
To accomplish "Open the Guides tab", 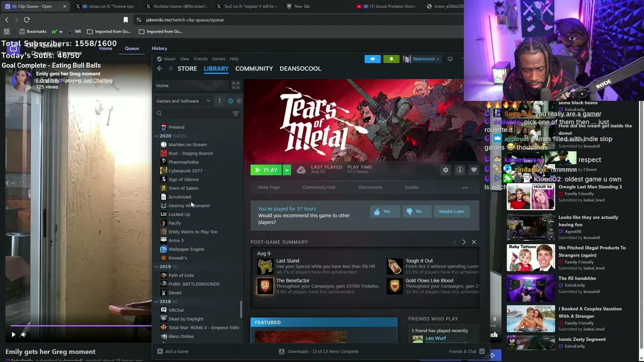I will pos(412,188).
